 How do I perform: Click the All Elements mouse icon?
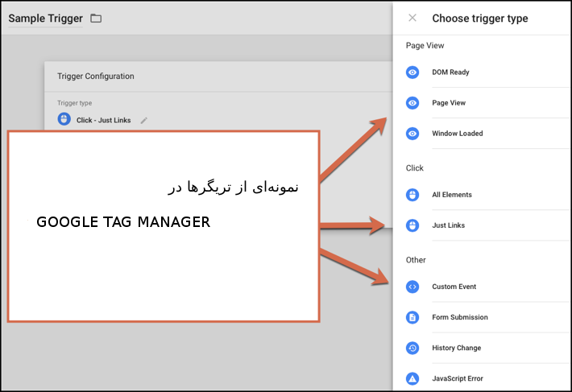[412, 195]
